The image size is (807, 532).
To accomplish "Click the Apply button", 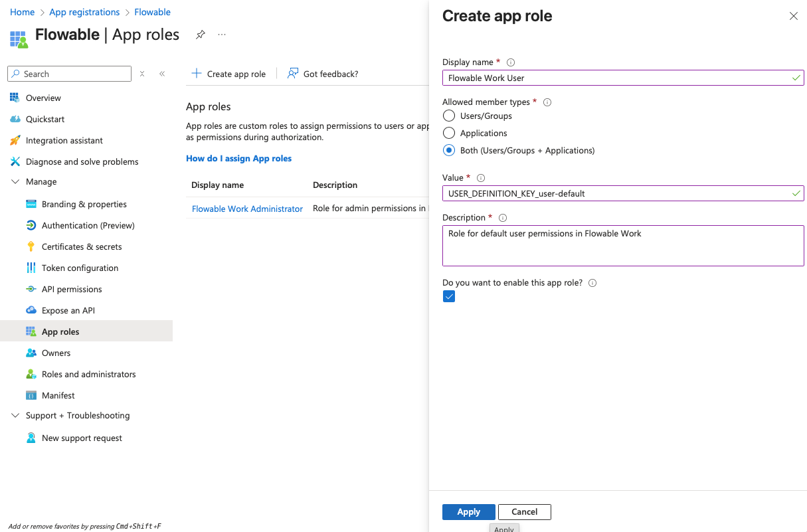I will pos(468,511).
